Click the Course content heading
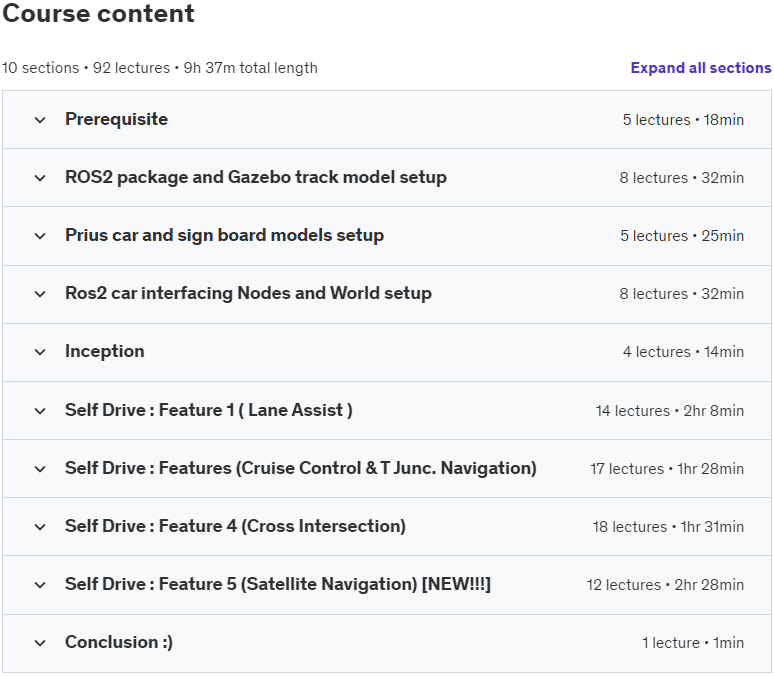This screenshot has width=774, height=676. 98,13
